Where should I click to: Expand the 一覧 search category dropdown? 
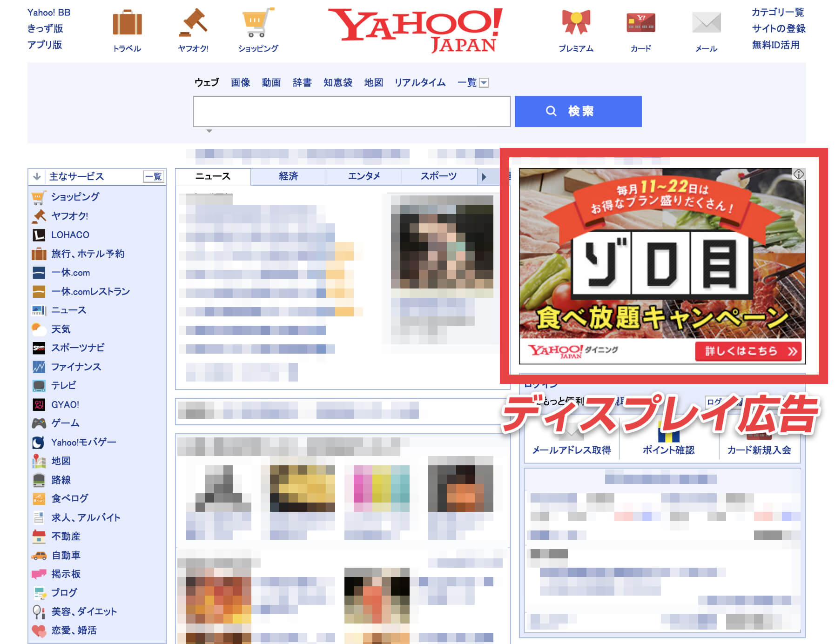tap(484, 83)
